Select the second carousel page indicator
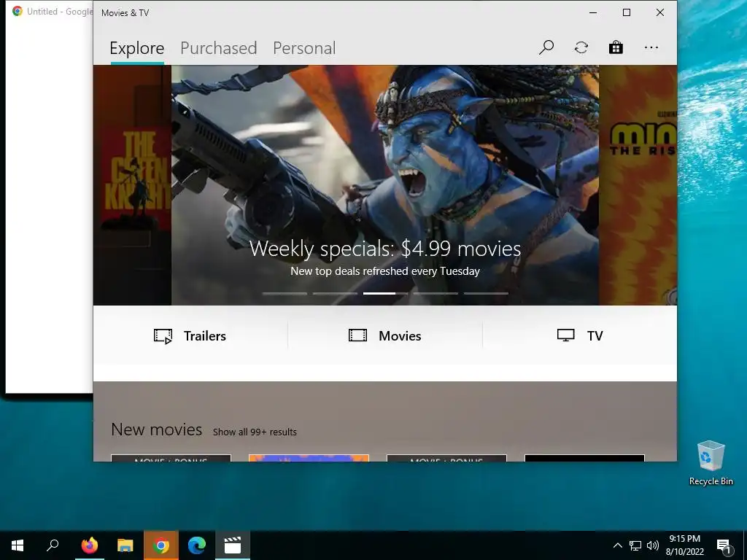Screen dimensions: 747x560 [335, 293]
